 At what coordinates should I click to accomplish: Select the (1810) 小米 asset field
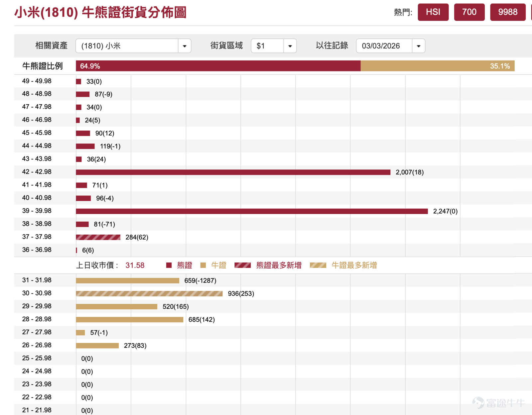pyautogui.click(x=127, y=46)
